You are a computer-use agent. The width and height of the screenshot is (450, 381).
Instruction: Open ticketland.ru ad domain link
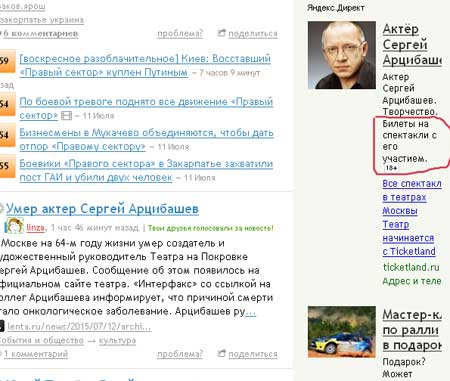pyautogui.click(x=411, y=267)
